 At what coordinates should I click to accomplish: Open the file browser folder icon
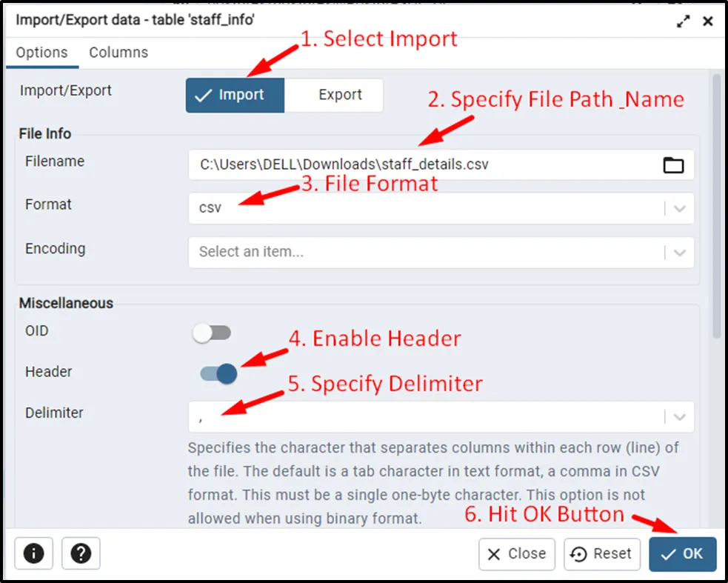tap(673, 165)
